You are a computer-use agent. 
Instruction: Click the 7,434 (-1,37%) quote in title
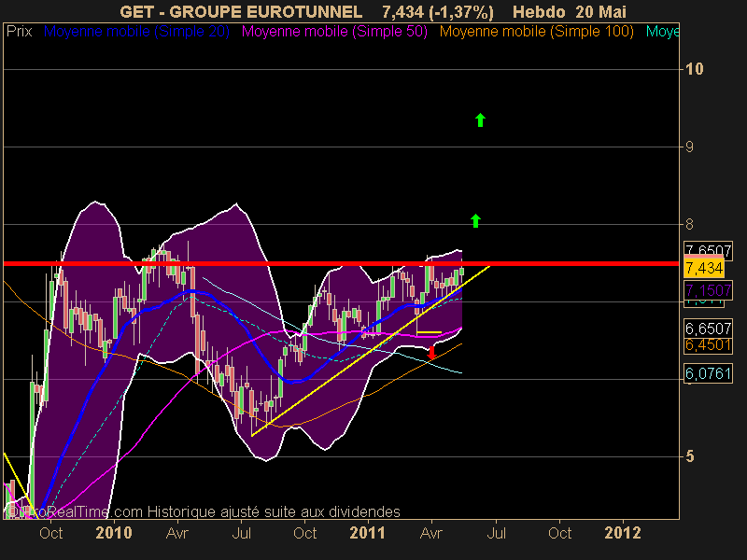[x=438, y=11]
